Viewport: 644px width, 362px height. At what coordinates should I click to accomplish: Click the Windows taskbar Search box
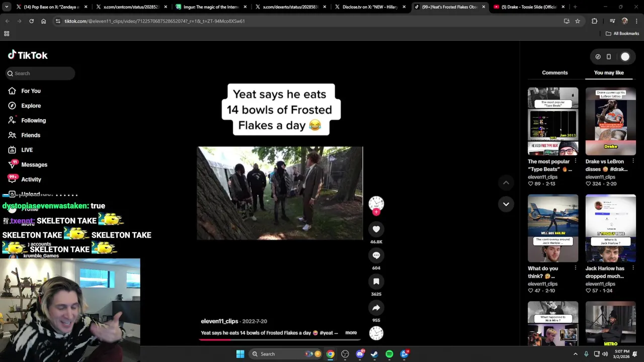click(x=286, y=354)
